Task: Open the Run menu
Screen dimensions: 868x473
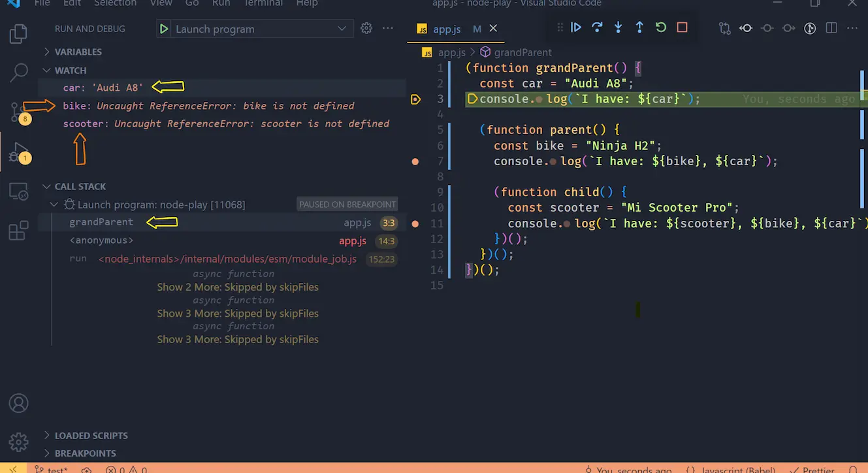Action: click(221, 3)
